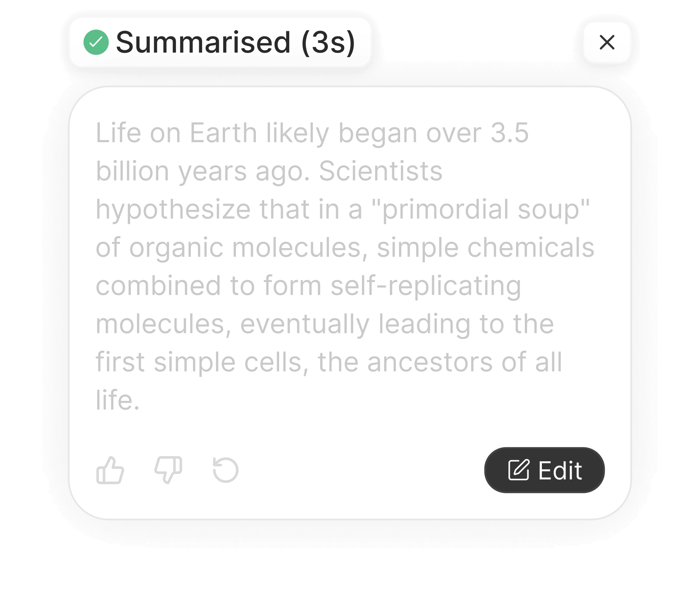Viewport: 700px width, 590px height.
Task: Click the thumbs up icon
Action: tap(110, 470)
